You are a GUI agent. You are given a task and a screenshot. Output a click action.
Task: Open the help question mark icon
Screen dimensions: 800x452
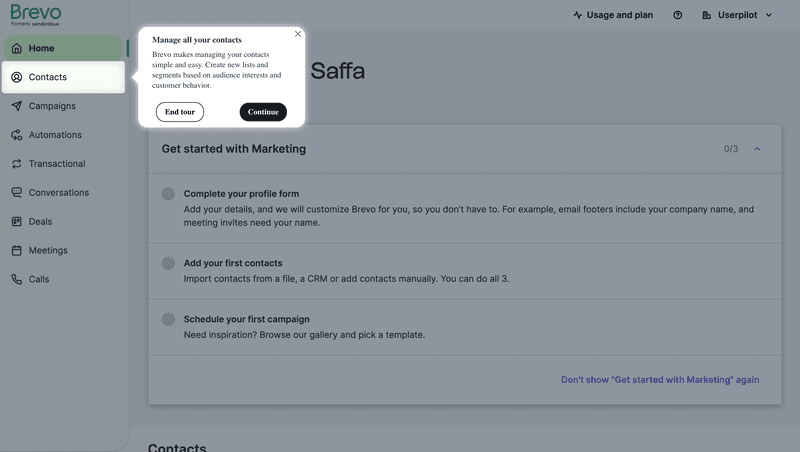[678, 15]
